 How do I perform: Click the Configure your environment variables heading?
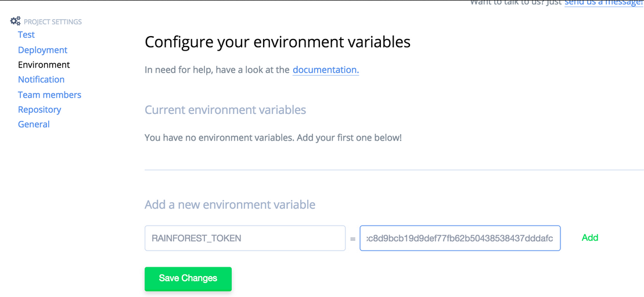(x=278, y=42)
